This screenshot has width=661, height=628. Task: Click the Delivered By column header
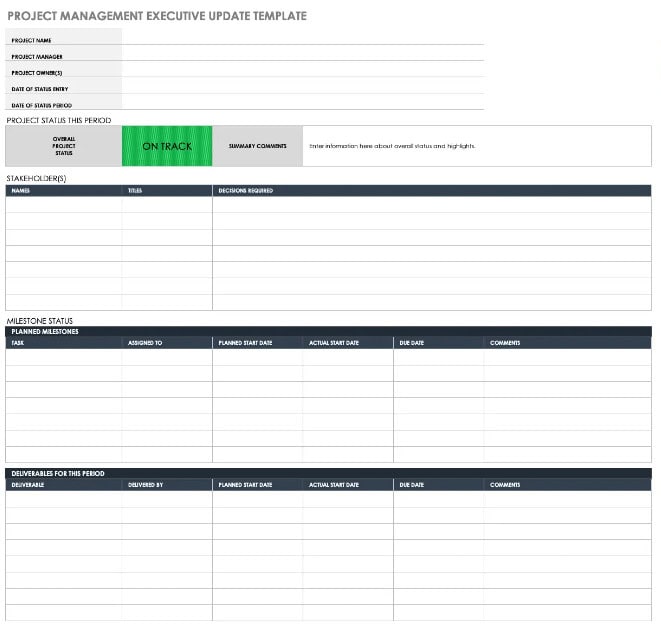tap(167, 485)
